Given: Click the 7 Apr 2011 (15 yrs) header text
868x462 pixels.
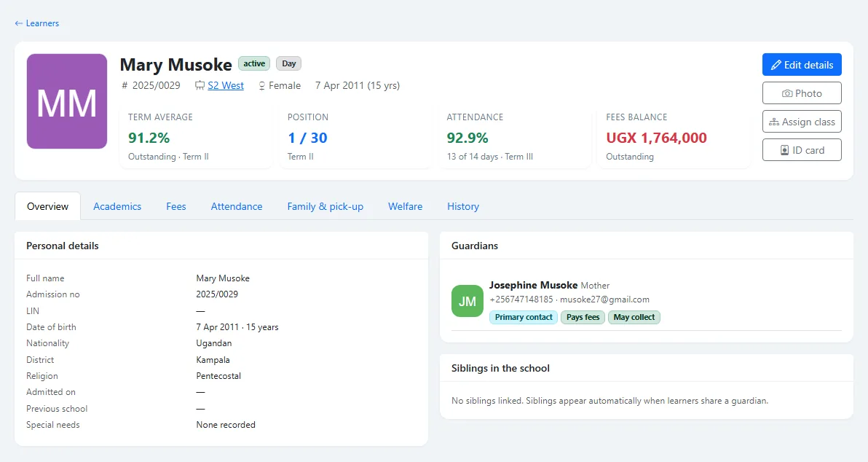Looking at the screenshot, I should pyautogui.click(x=358, y=85).
